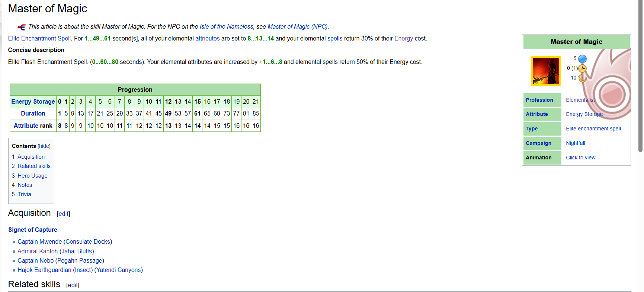644x292 pixels.
Task: Open Hajok Earthguardian (Insect) page
Action: (55, 270)
